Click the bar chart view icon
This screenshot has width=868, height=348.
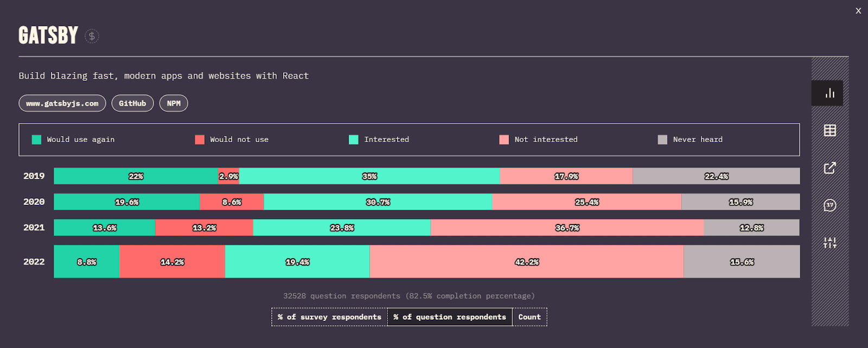pyautogui.click(x=829, y=93)
